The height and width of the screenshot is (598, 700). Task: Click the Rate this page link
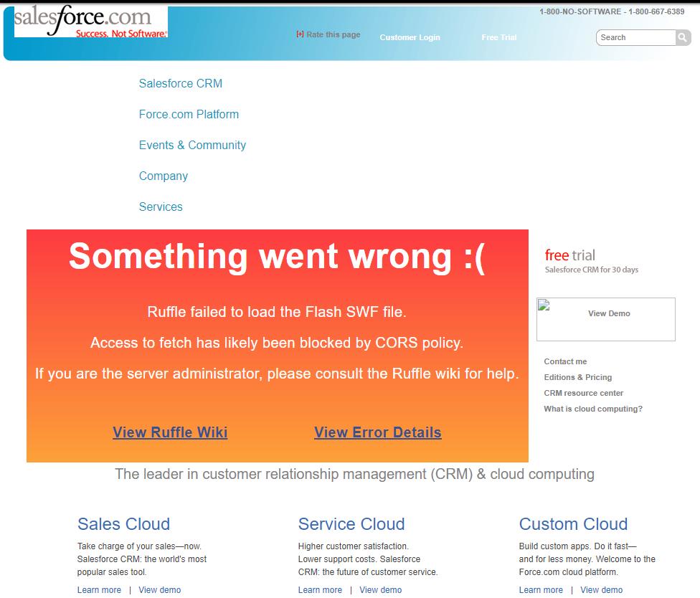click(333, 34)
